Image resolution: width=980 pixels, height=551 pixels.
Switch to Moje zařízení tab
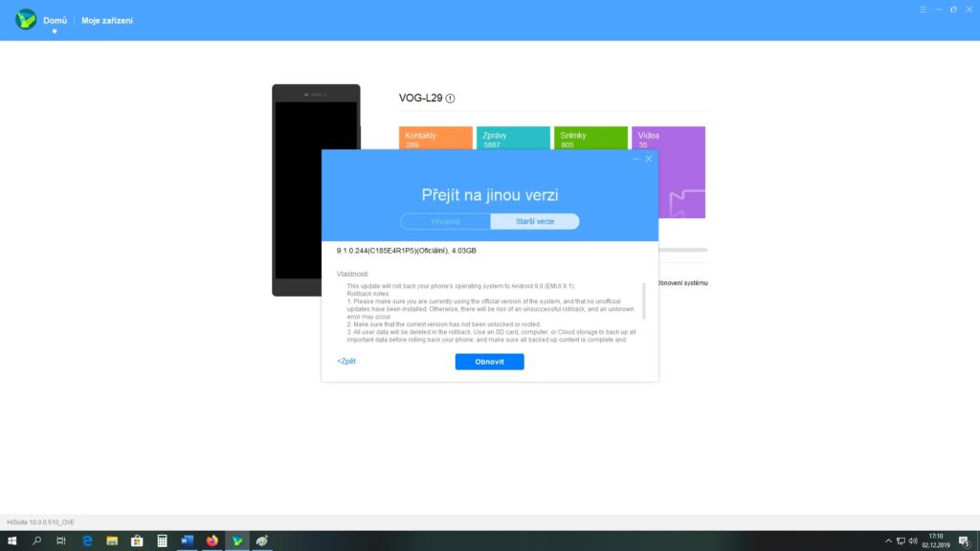point(107,21)
